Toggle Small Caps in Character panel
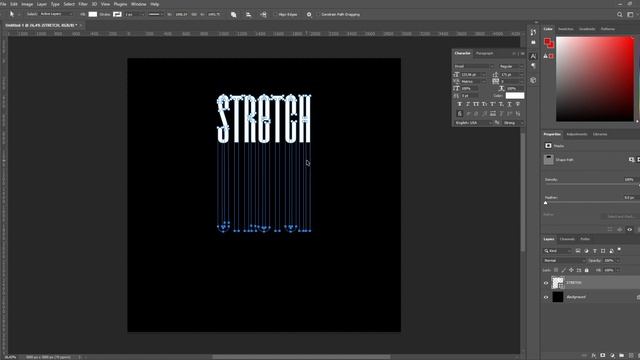This screenshot has height=360, width=640. pyautogui.click(x=484, y=104)
